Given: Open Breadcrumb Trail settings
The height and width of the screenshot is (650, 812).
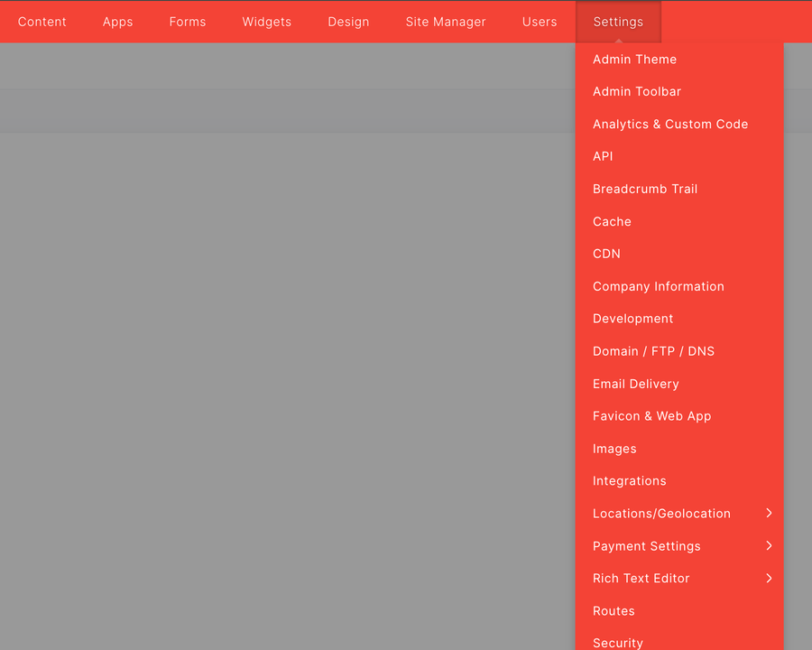Looking at the screenshot, I should (x=679, y=190).
